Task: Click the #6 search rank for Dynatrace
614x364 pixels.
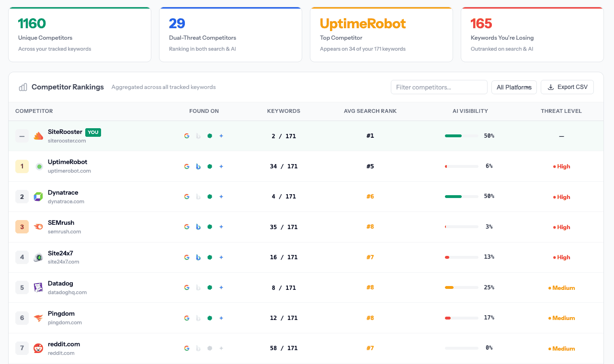Action: [370, 197]
